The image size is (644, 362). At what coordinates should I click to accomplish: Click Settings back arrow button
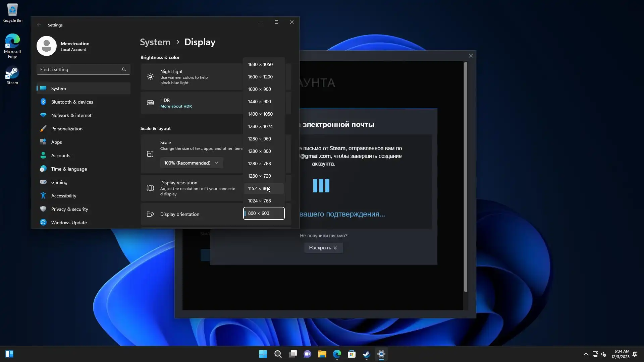pyautogui.click(x=39, y=25)
